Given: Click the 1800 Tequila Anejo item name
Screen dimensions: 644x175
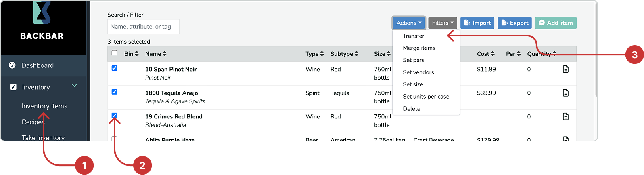Looking at the screenshot, I should click(171, 93).
